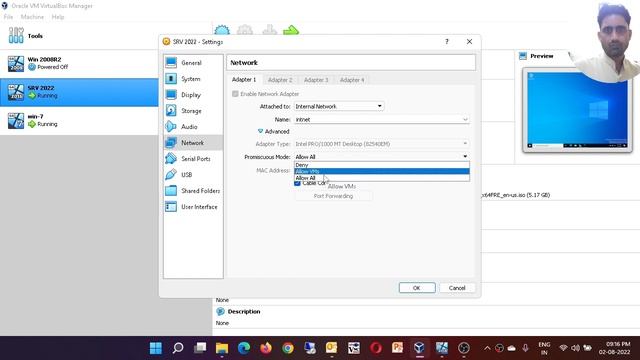The width and height of the screenshot is (640, 360).
Task: Open taskbar Search
Action: (x=178, y=348)
